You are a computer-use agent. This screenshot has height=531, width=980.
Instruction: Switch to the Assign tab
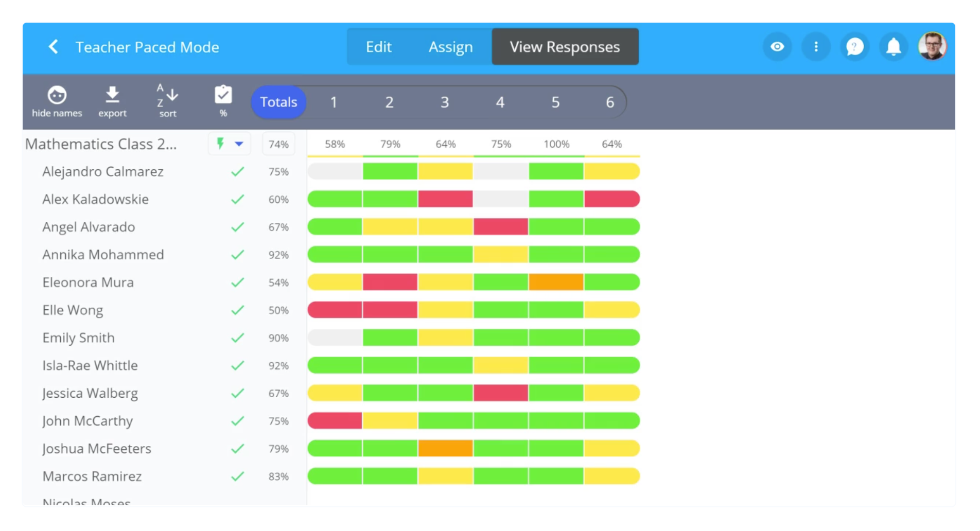click(x=450, y=47)
